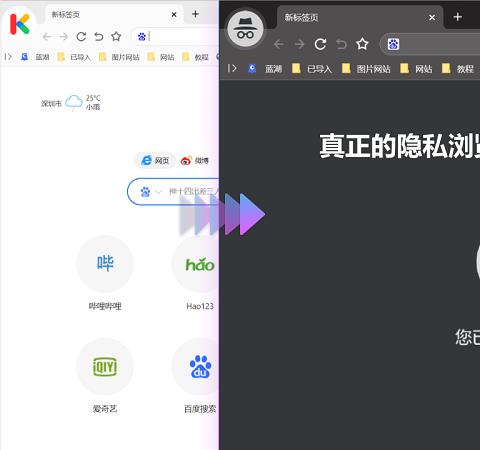Open 图片网站 bookmark folder in light window
This screenshot has height=450, width=480.
[119, 57]
